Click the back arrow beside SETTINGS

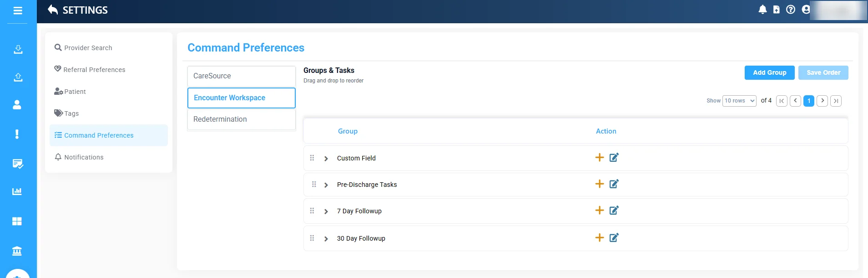[x=53, y=10]
